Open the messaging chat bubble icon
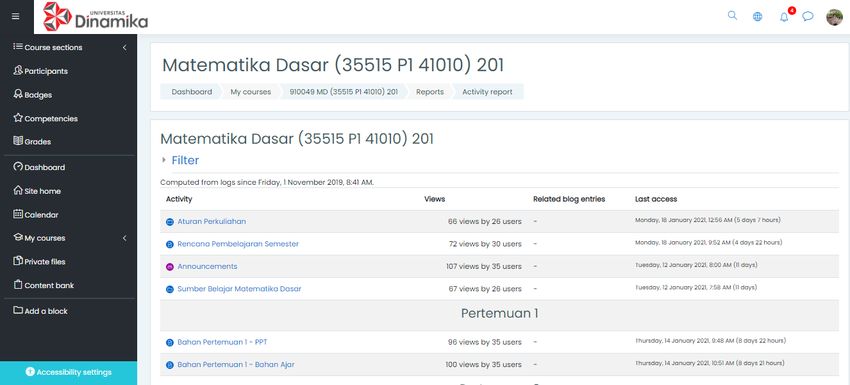This screenshot has height=385, width=850. (808, 16)
